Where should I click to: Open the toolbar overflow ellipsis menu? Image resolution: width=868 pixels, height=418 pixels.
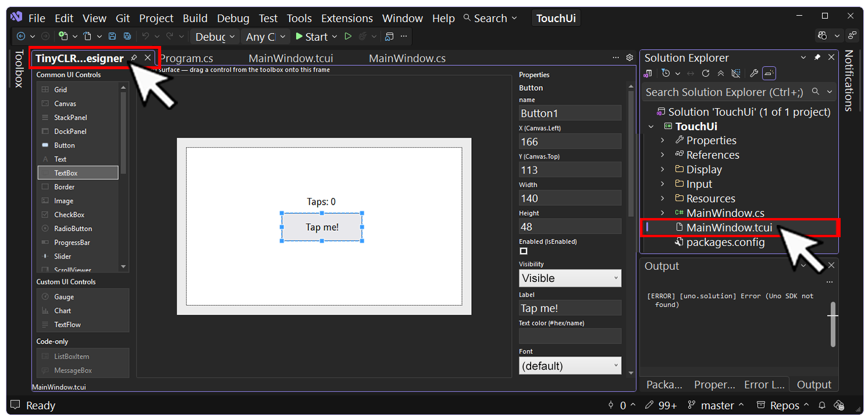click(x=404, y=36)
